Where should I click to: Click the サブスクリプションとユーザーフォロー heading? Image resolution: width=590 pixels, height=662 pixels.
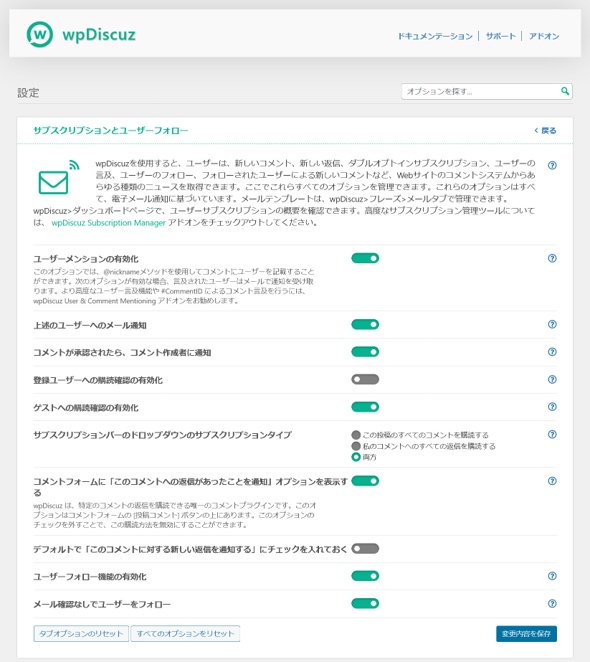[x=111, y=130]
